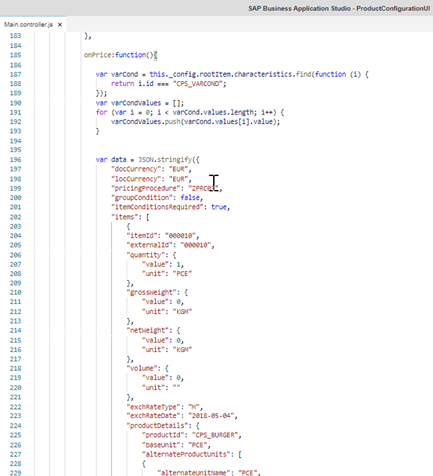Click varCondValues.push call line
This screenshot has height=476, width=433.
195,122
